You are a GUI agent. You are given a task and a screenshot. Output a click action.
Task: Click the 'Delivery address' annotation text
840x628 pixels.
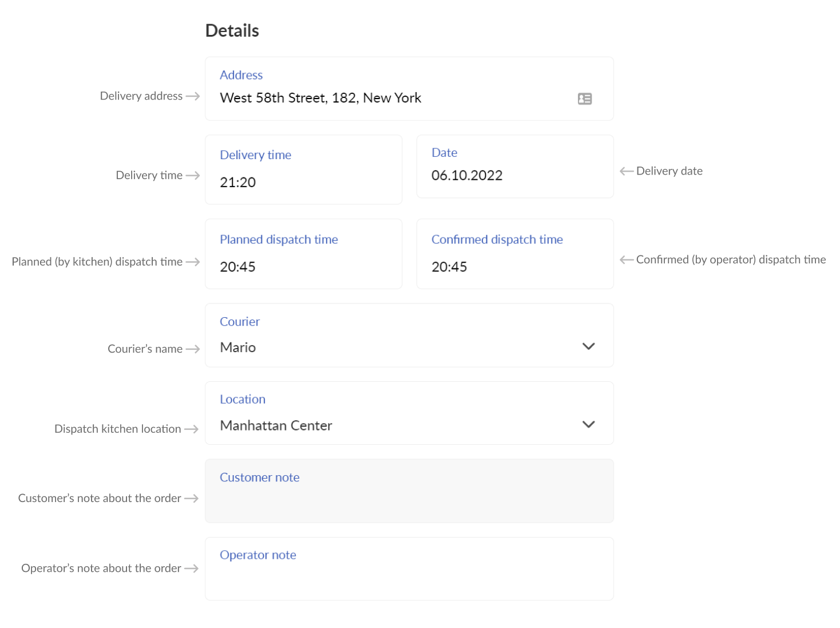[141, 96]
